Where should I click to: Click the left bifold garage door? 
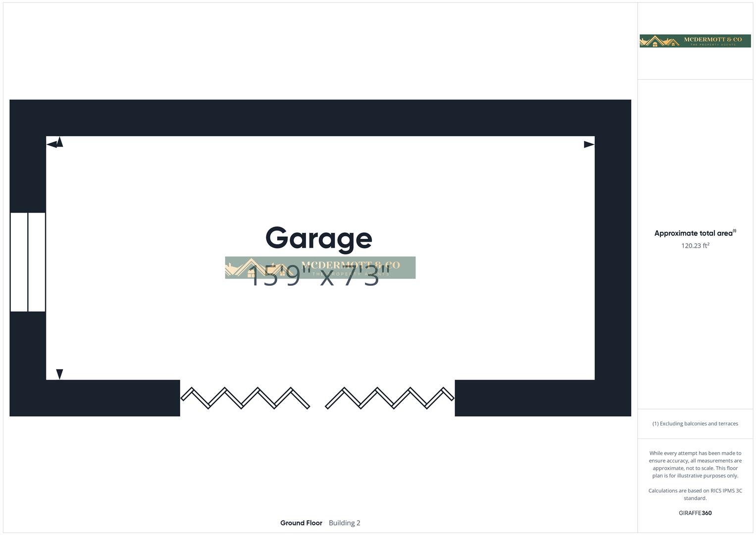click(245, 398)
